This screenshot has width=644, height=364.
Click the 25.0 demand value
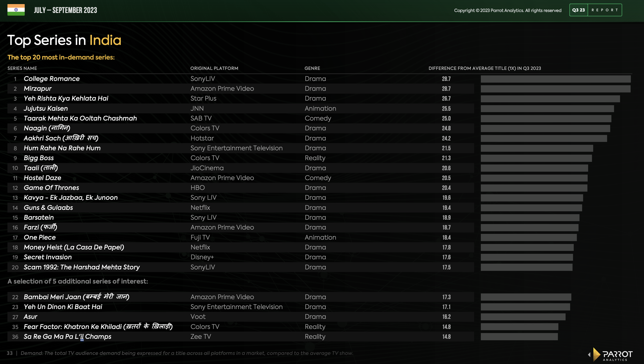click(x=446, y=118)
